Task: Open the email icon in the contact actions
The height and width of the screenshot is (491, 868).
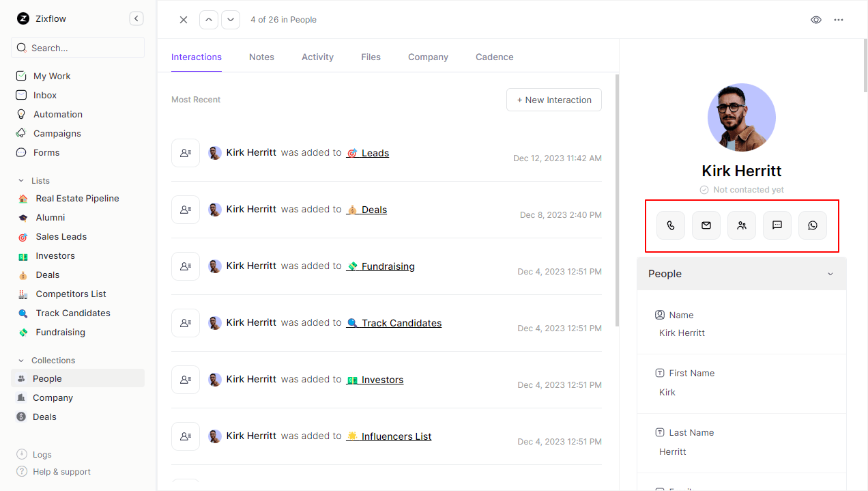Action: pyautogui.click(x=706, y=225)
